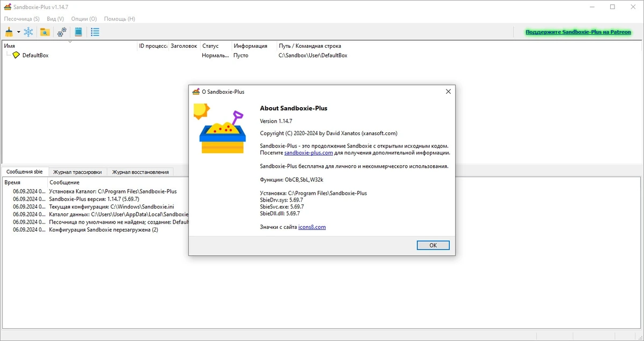Image resolution: width=644 pixels, height=341 pixels.
Task: Open the Помощь (H) menu
Action: pyautogui.click(x=120, y=19)
